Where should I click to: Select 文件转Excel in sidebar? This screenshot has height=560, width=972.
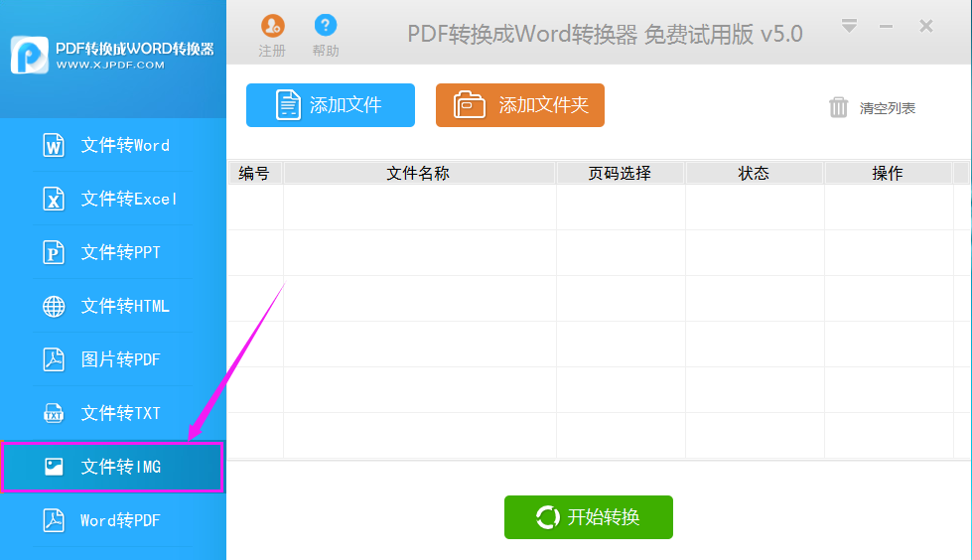[x=112, y=199]
